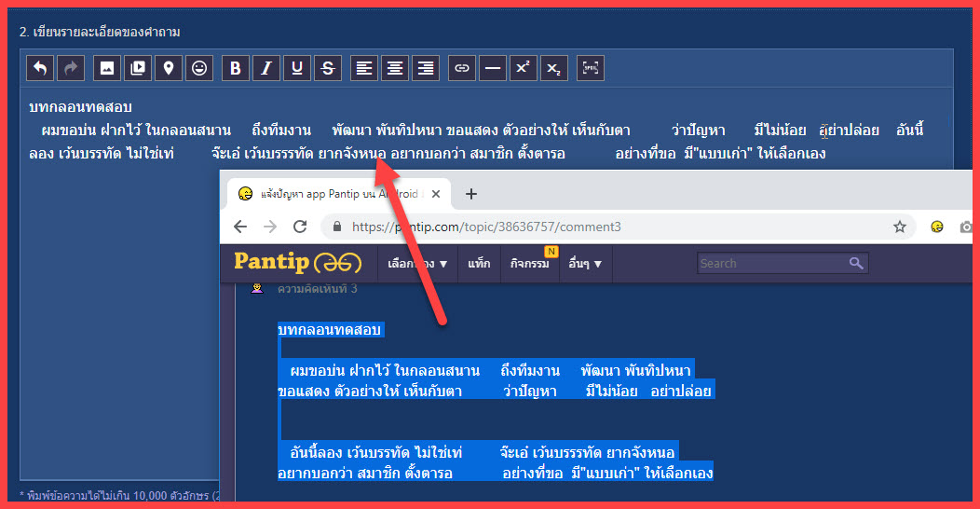
Task: Add a map location pin
Action: coord(168,68)
